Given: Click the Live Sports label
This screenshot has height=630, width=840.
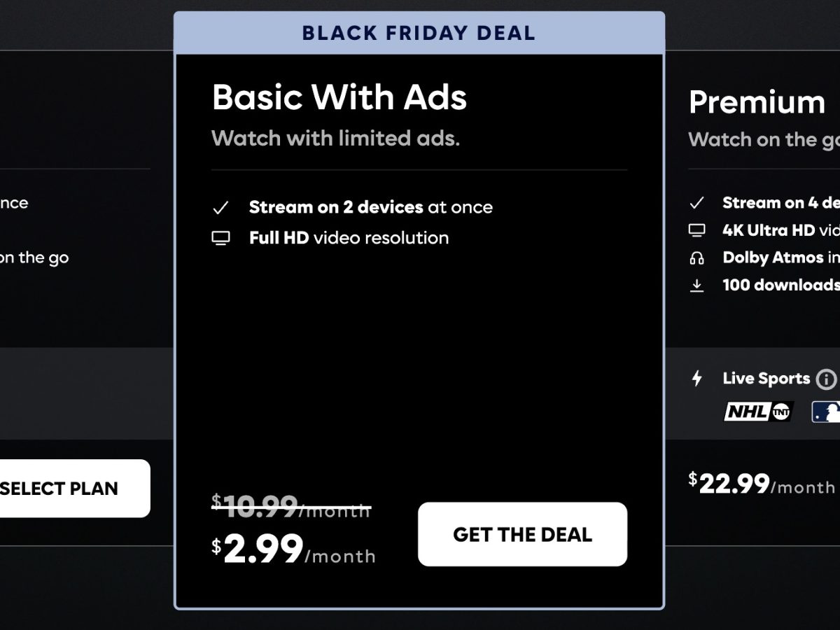Looking at the screenshot, I should pos(766,379).
